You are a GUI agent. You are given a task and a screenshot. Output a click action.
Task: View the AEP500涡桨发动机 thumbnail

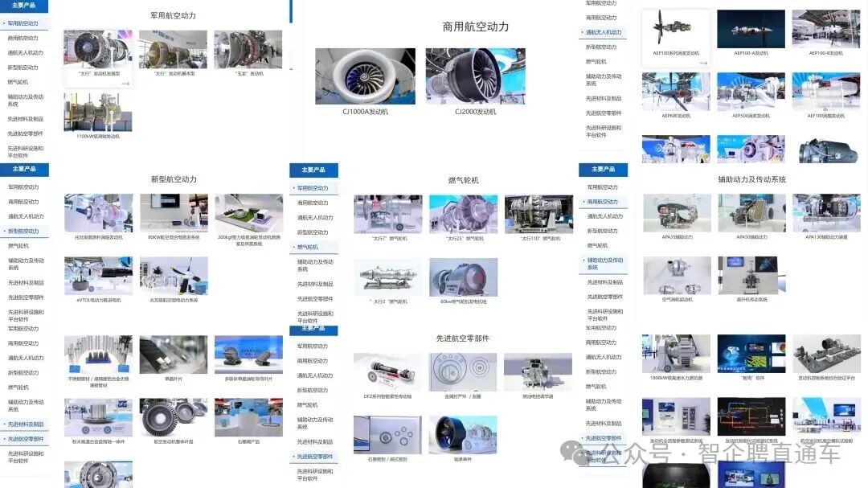[751, 92]
